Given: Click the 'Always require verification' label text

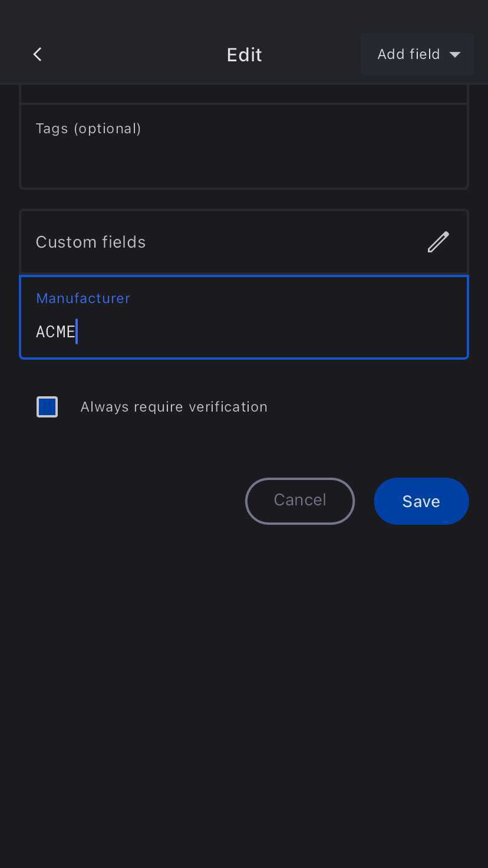Looking at the screenshot, I should click(174, 407).
